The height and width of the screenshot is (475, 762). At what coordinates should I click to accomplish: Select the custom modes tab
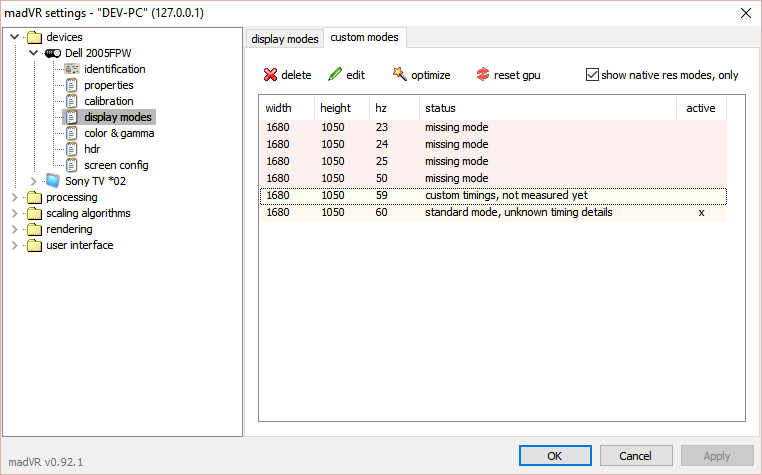coord(364,38)
